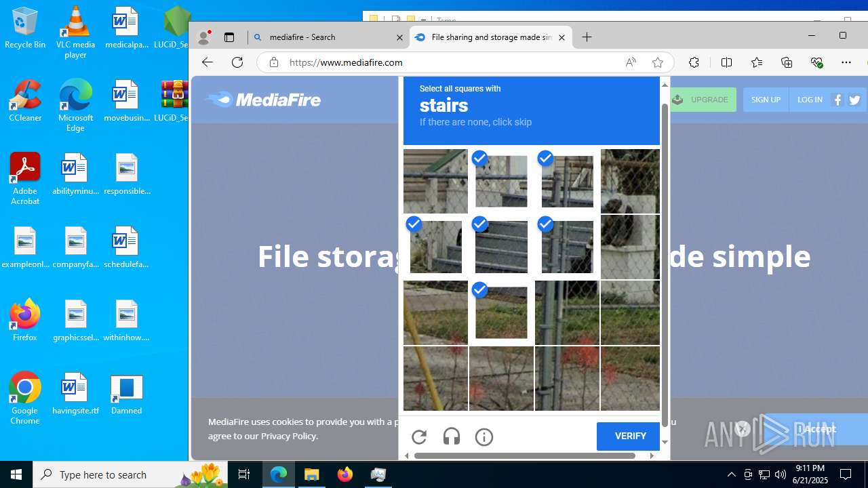Open the Damned desktop shortcut

[127, 394]
